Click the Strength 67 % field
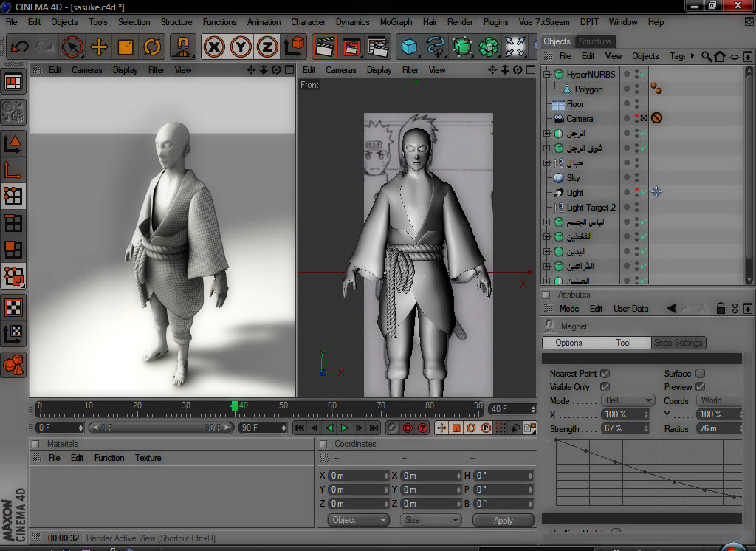The image size is (756, 551). [x=625, y=428]
